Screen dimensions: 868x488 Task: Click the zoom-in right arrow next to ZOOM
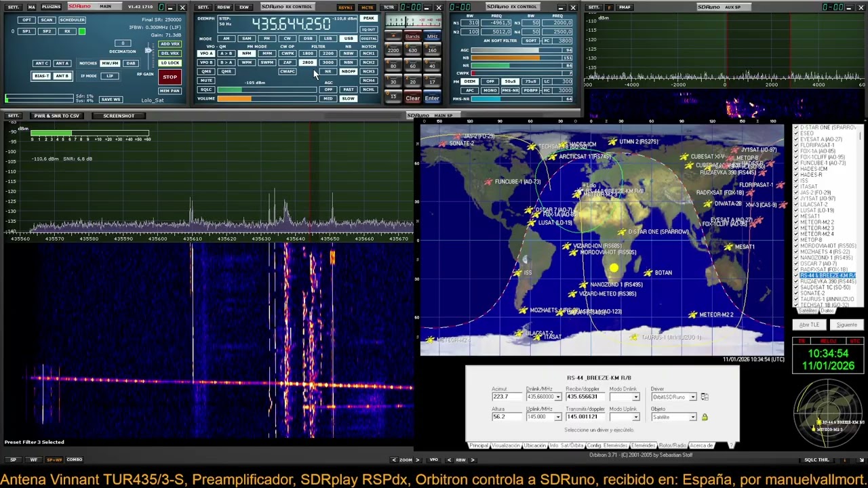pos(417,460)
